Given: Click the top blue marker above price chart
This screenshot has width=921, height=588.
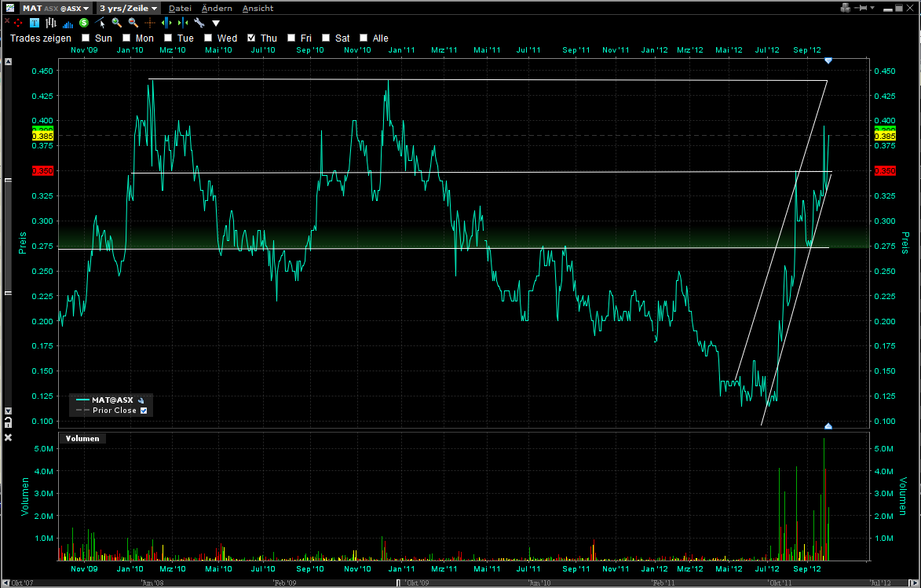Looking at the screenshot, I should [x=828, y=60].
